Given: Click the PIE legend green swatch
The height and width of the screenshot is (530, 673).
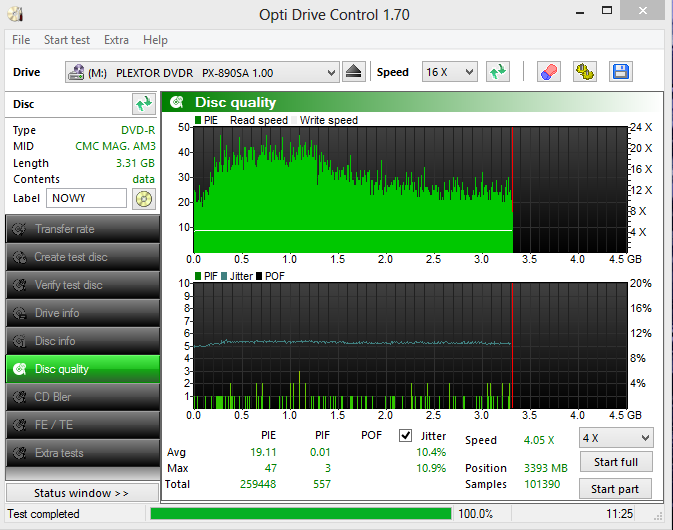Looking at the screenshot, I should pos(198,120).
